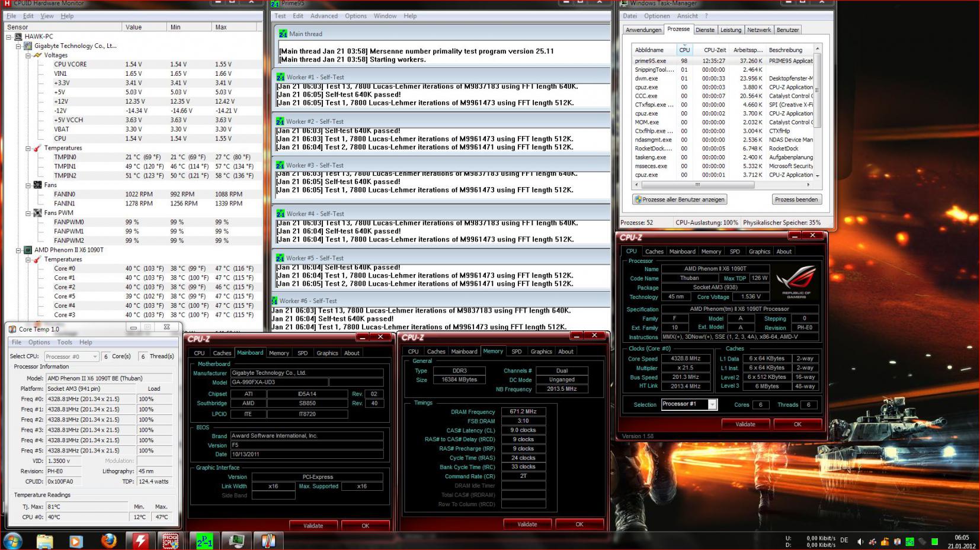Click the Worker #4 Self-Test window icon

pyautogui.click(x=280, y=214)
